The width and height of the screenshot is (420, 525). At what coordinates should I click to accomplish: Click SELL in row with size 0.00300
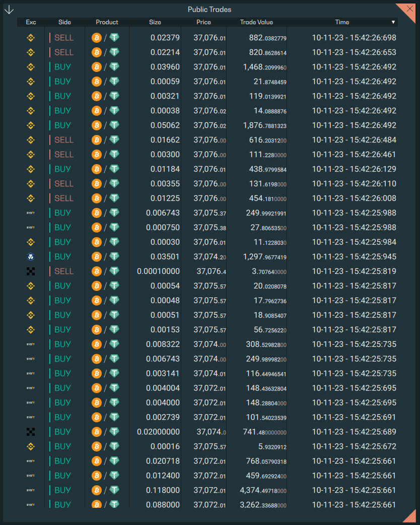[64, 155]
